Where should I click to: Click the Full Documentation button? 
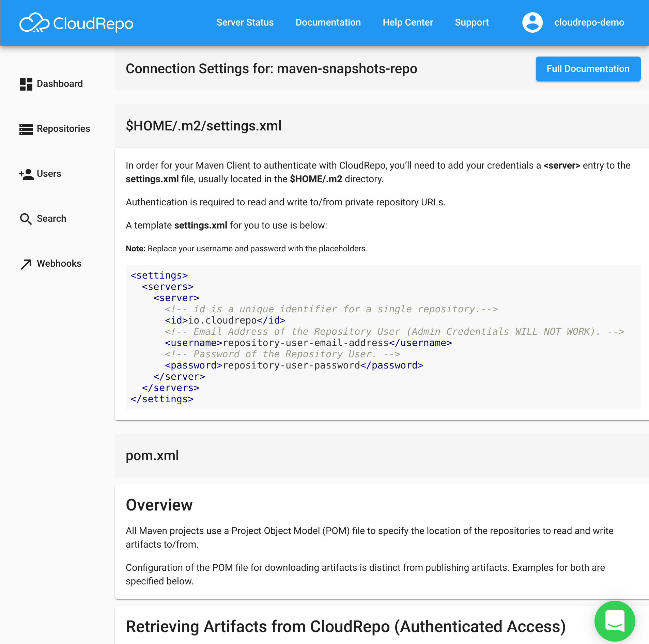pyautogui.click(x=588, y=69)
